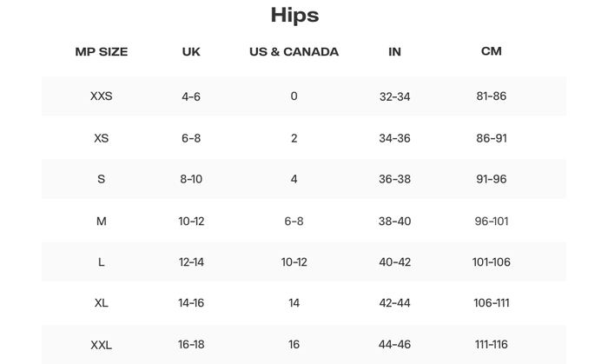This screenshot has height=364, width=608.
Task: Click UK 8-10 in S row
Action: pos(191,179)
